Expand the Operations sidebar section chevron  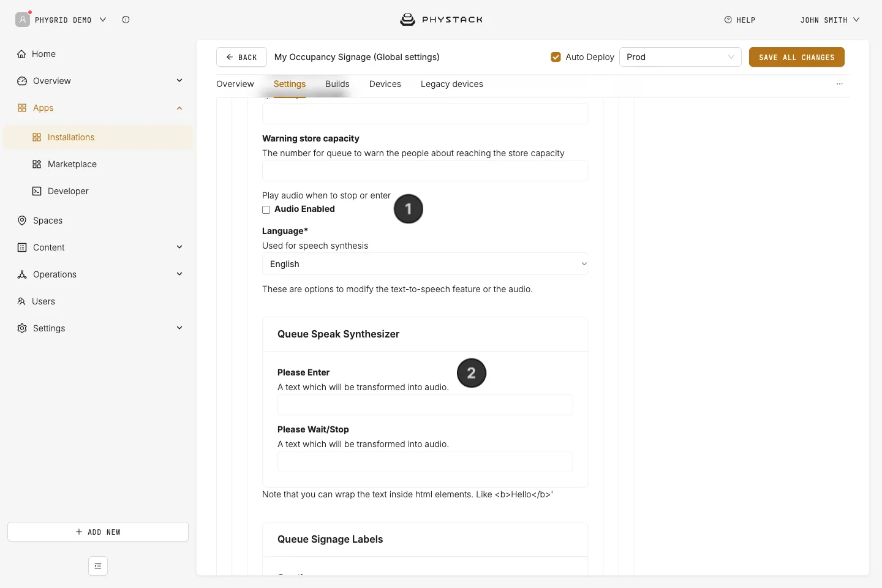[179, 274]
